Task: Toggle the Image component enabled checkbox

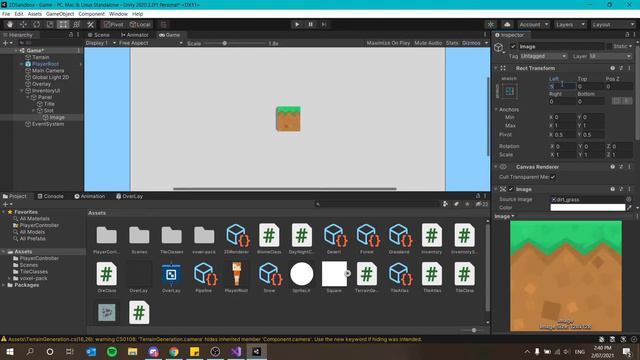Action: click(511, 189)
